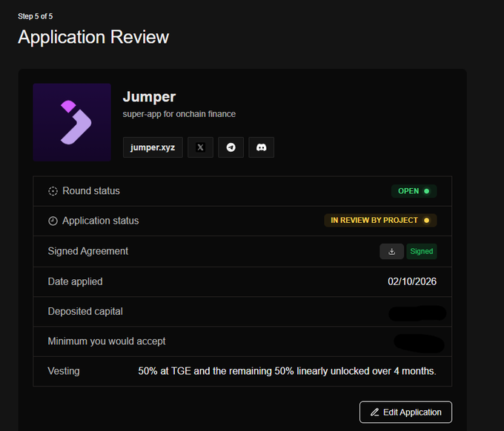
Task: Click the Vesting label
Action: coord(64,371)
